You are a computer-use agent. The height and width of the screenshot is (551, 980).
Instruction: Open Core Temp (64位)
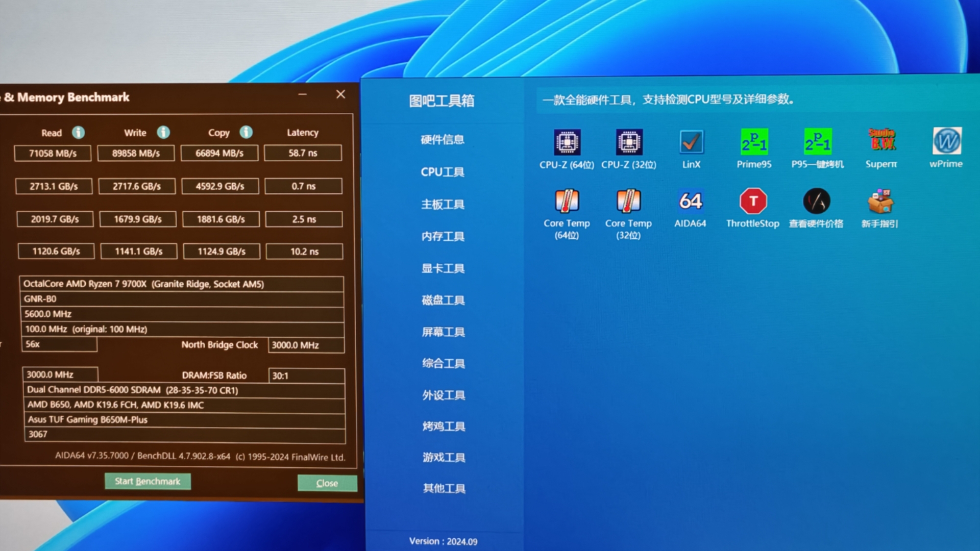pos(567,214)
